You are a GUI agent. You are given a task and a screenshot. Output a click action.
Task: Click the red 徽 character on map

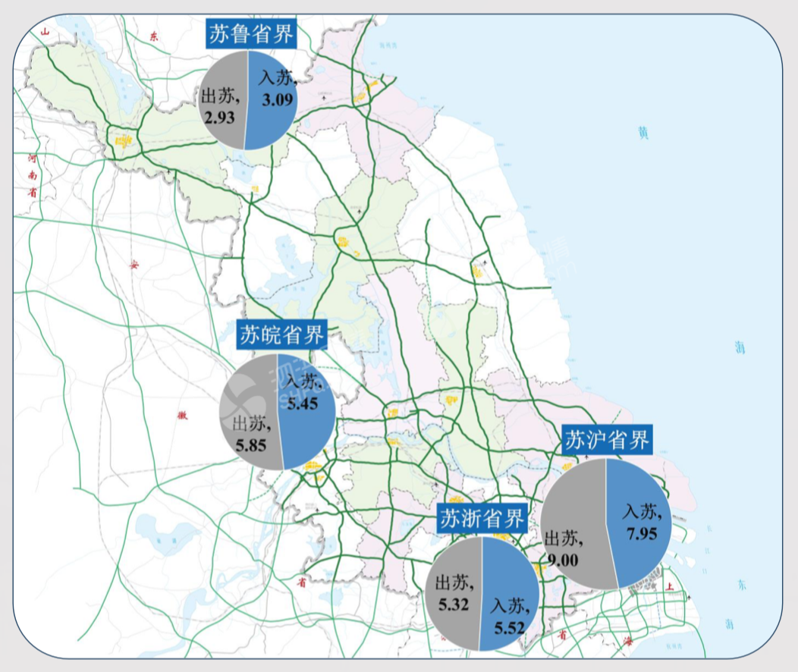pyautogui.click(x=182, y=414)
